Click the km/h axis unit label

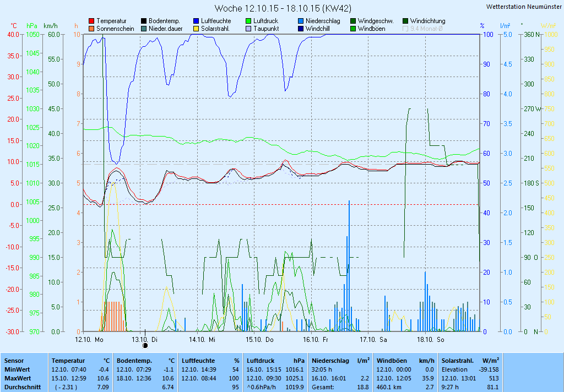tap(50, 26)
